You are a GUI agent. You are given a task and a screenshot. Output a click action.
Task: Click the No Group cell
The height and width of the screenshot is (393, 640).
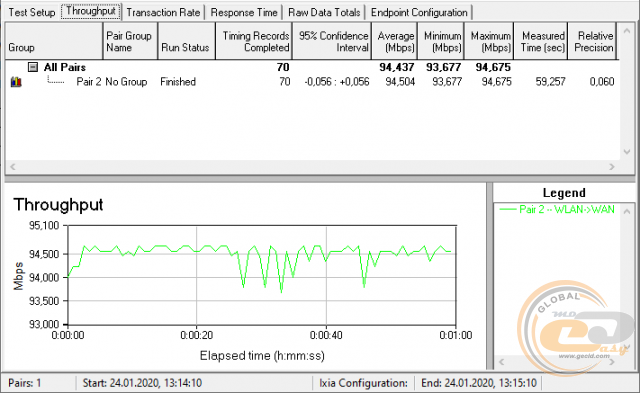pyautogui.click(x=126, y=82)
